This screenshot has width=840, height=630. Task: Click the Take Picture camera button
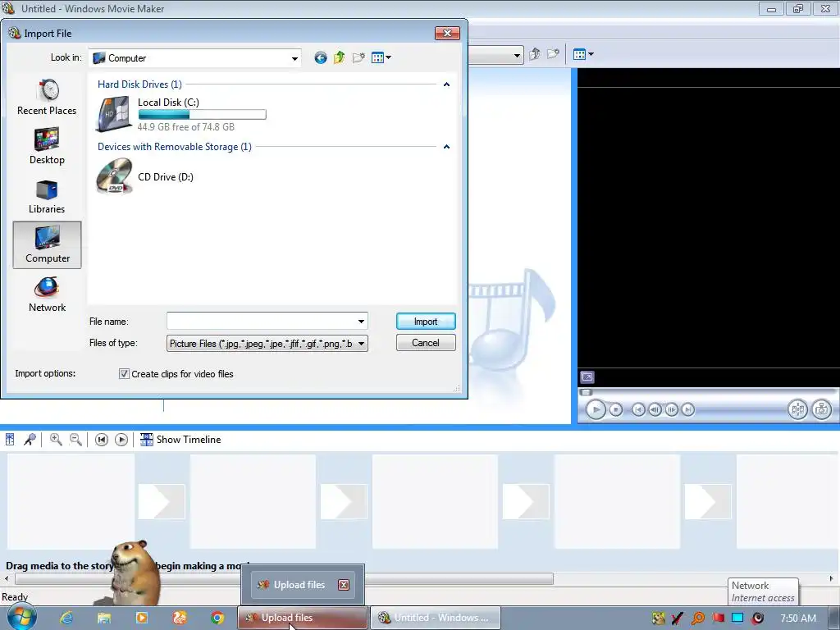[821, 410]
